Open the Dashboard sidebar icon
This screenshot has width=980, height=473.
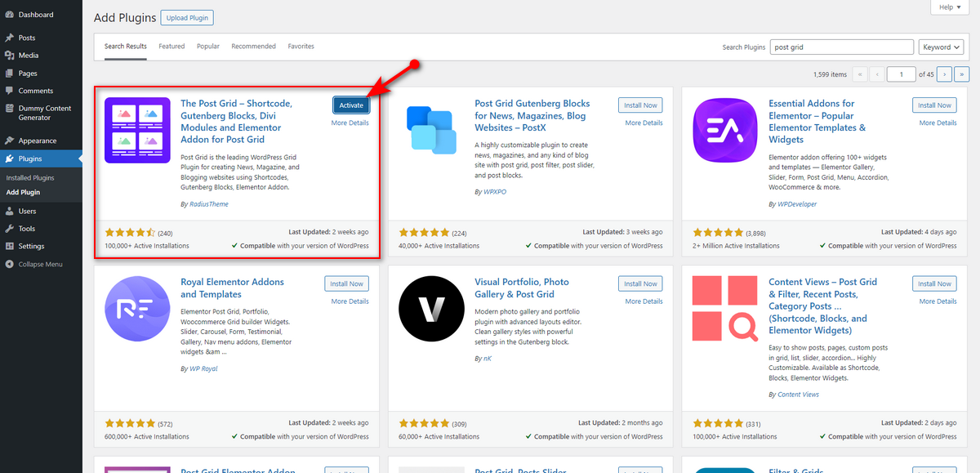pos(9,15)
